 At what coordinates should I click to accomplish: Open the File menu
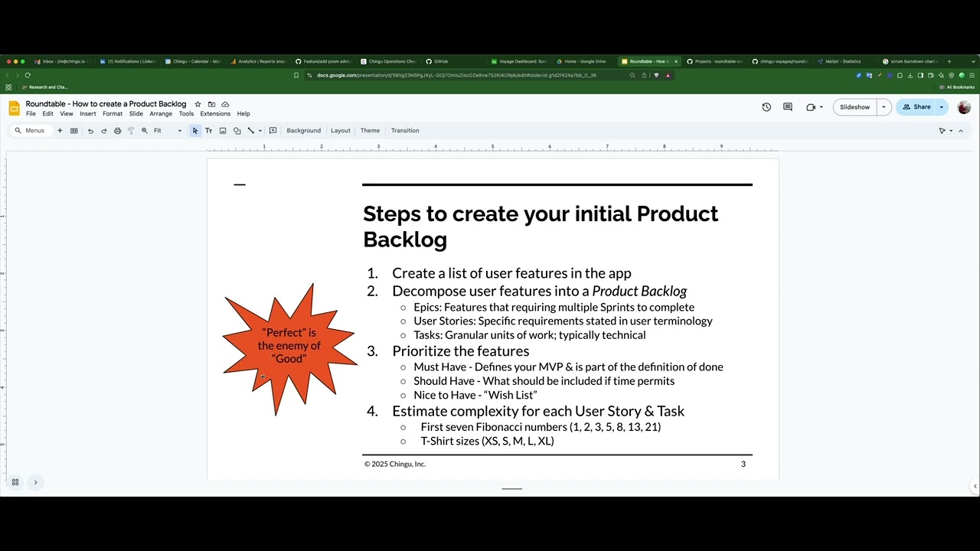click(x=31, y=114)
